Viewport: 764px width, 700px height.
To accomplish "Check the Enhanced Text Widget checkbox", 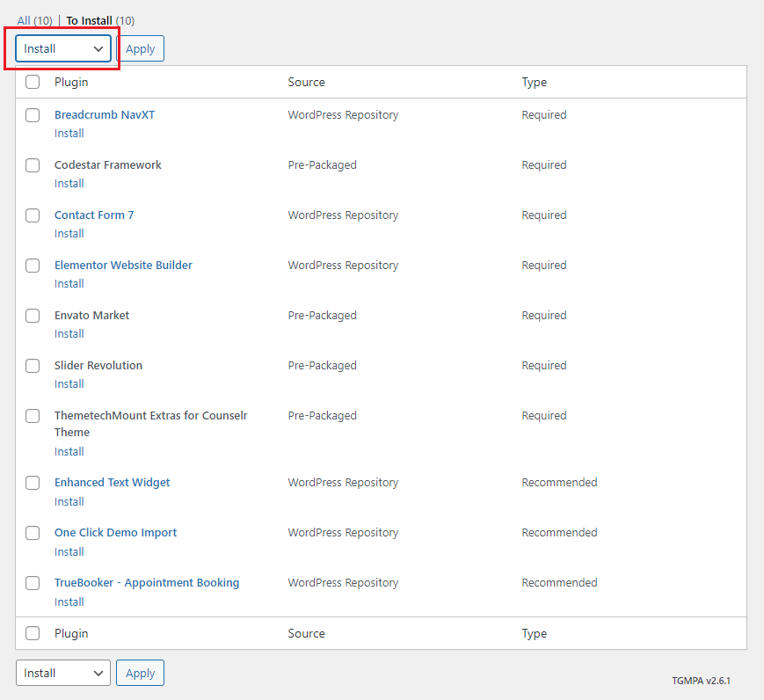I will [x=33, y=483].
